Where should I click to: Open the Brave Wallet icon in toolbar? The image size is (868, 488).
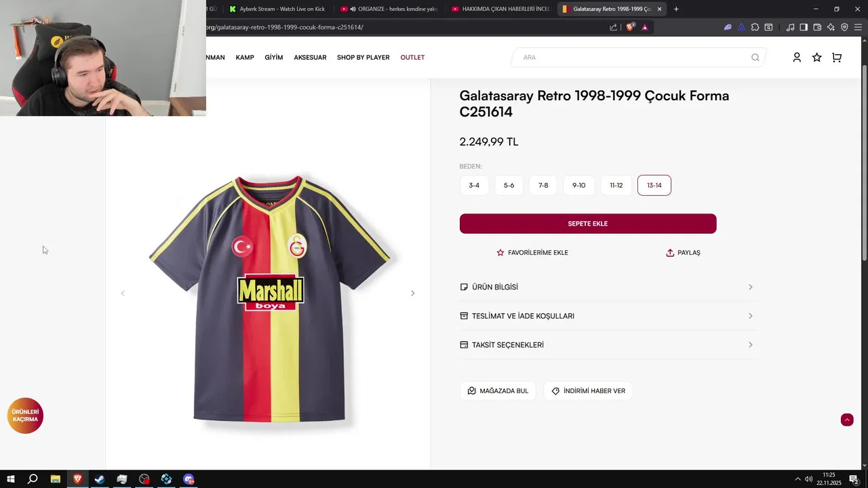(817, 27)
